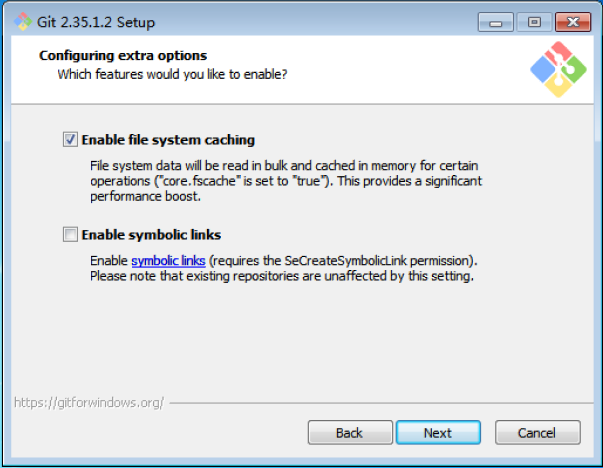The height and width of the screenshot is (468, 603).
Task: Click the 'Enable symbolic links' bold label
Action: click(x=151, y=235)
